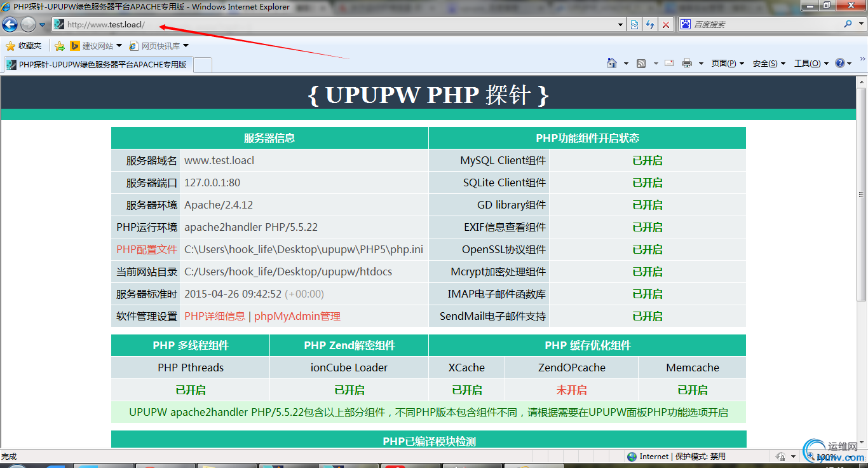Expand the status bar security dropdown arrow
Screen dimensions: 868x468
tap(793, 457)
